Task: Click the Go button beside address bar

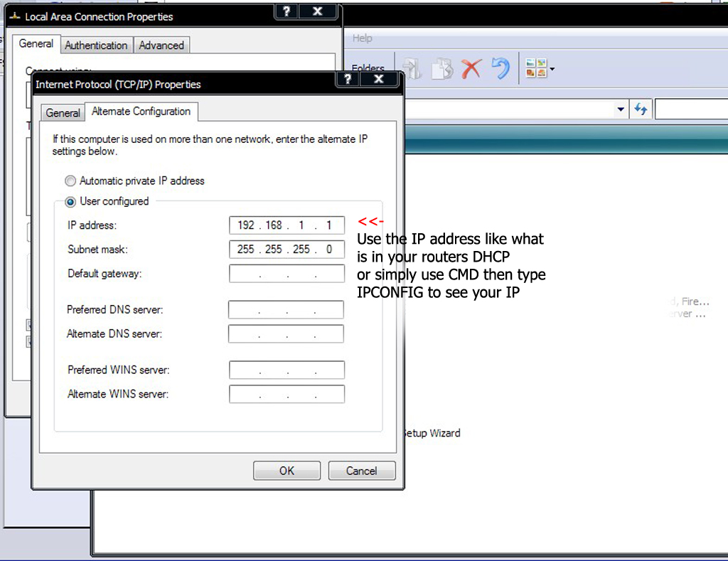Action: (x=641, y=109)
